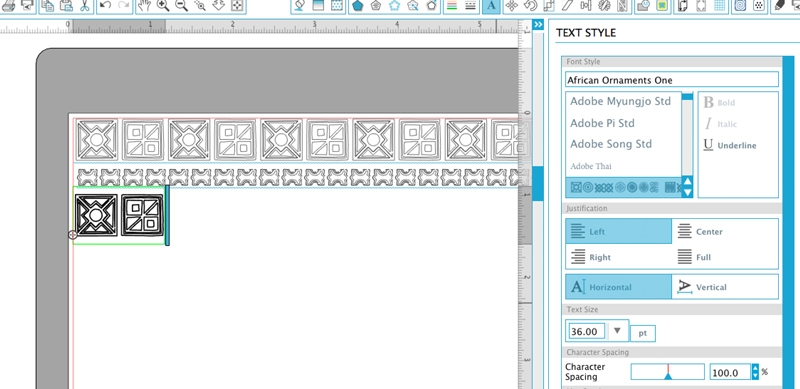Click the Zoom Out magnifier icon
Screen dimensions: 800x389
point(182,6)
